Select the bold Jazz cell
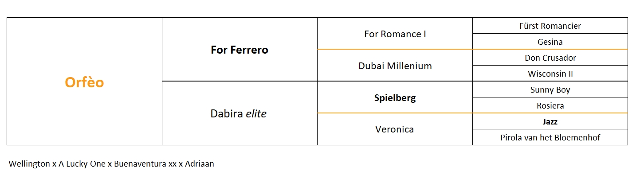The image size is (644, 175). click(x=550, y=121)
